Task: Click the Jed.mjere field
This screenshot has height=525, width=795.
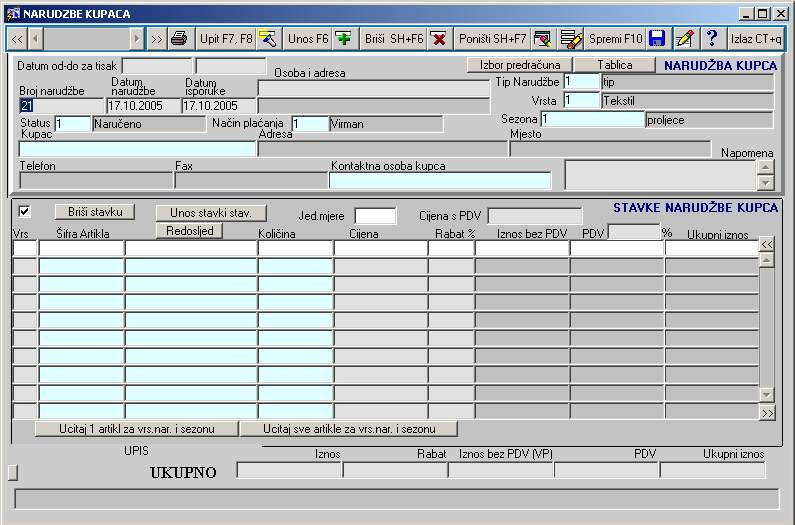Action: pyautogui.click(x=375, y=216)
